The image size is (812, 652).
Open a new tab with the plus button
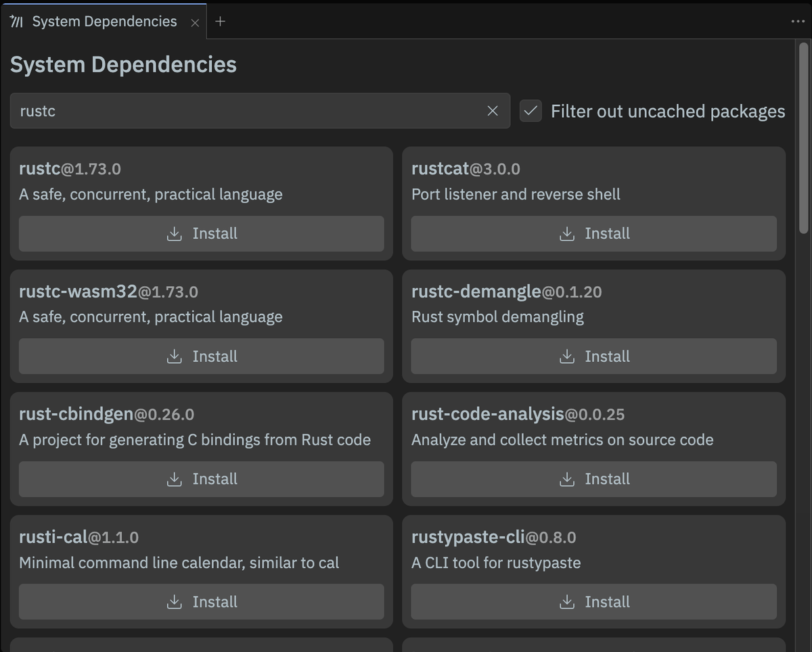(220, 21)
